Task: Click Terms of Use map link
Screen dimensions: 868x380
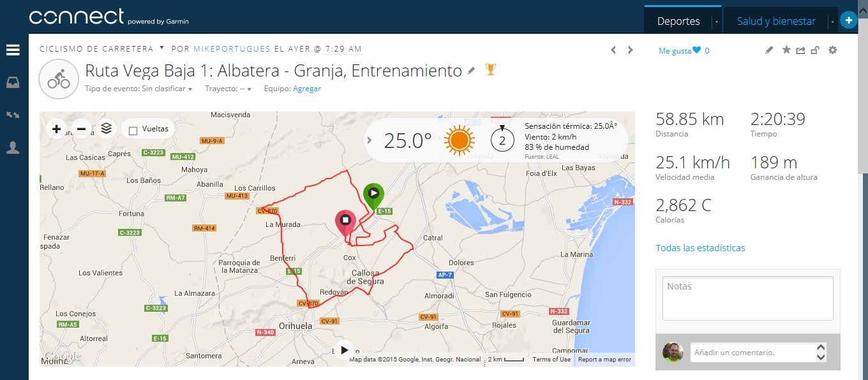Action: click(x=551, y=360)
